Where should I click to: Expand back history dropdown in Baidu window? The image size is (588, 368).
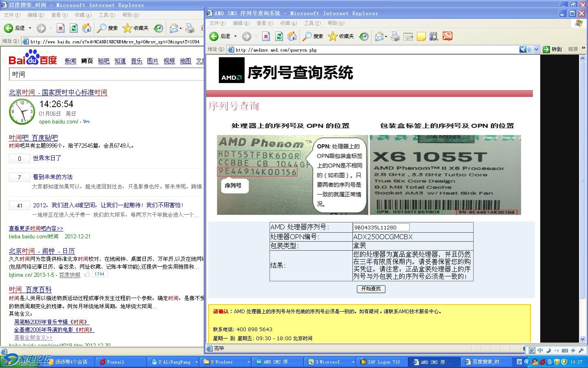(30, 28)
